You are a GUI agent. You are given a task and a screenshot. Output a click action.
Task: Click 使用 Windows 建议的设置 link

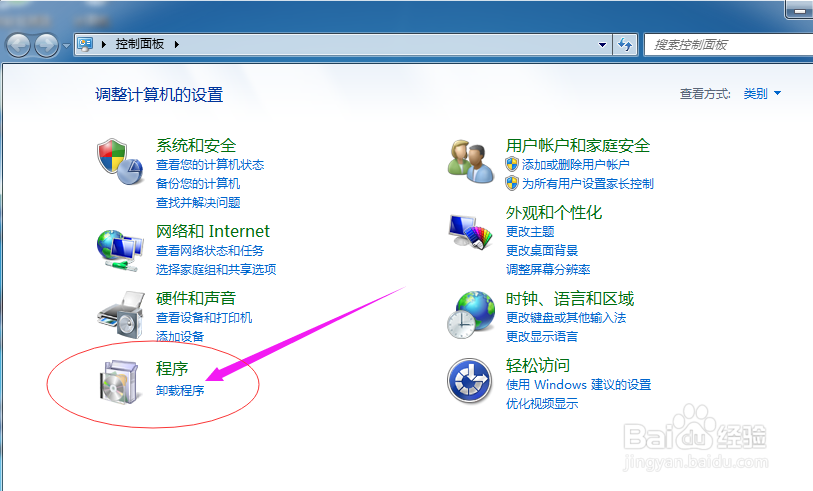point(579,385)
